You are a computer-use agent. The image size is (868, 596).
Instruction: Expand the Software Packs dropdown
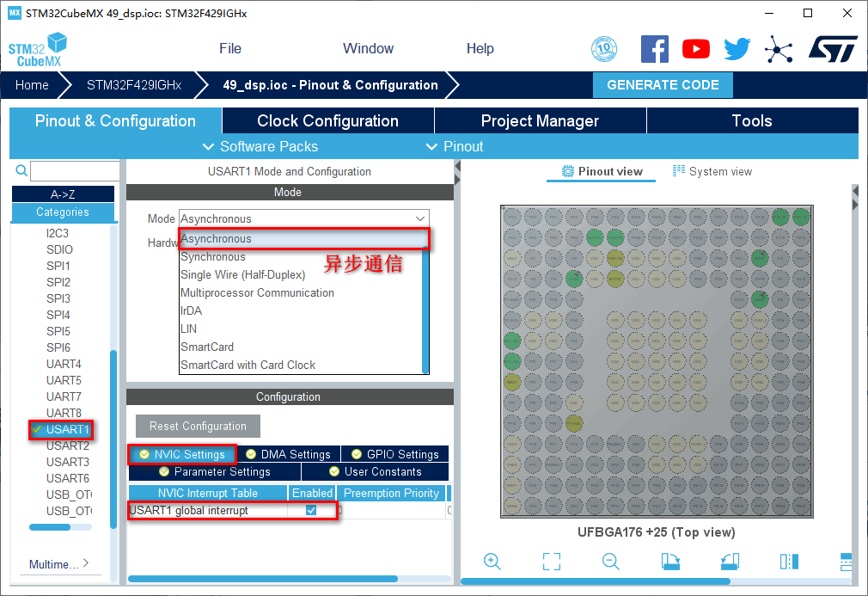260,146
